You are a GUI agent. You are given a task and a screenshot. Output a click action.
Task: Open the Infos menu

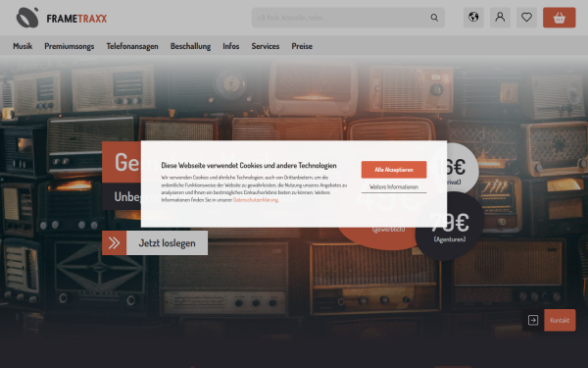[x=231, y=46]
